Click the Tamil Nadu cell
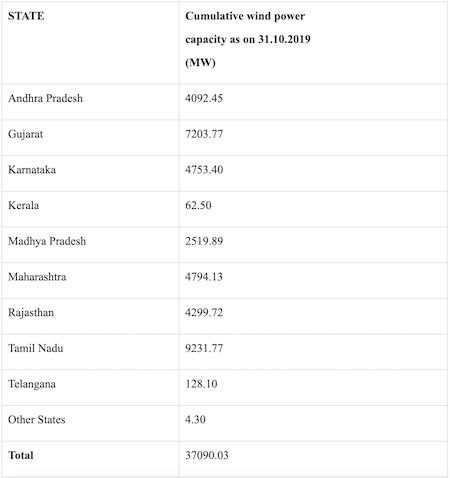The image size is (450, 478). (x=36, y=348)
